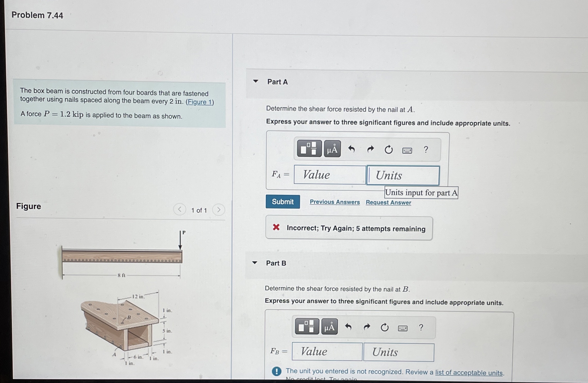Reset the Part A answer field
The image size is (588, 383).
(388, 149)
